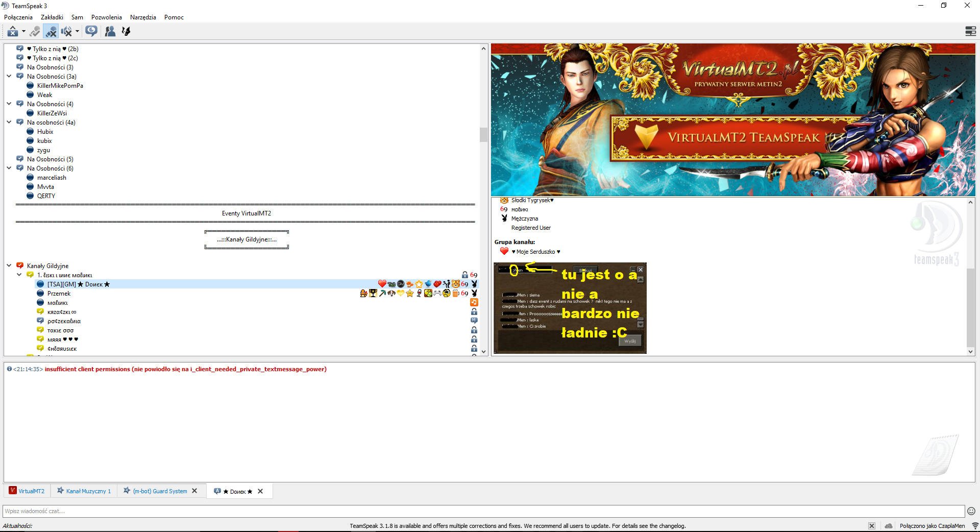Screen dimensions: 980x532
Task: Click the pickaxe badge on Przemek row
Action: (382, 293)
